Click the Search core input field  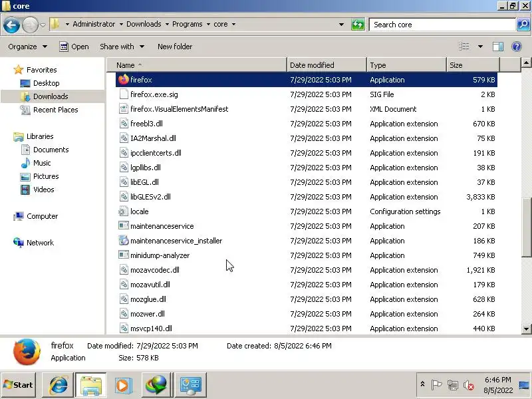click(x=442, y=25)
